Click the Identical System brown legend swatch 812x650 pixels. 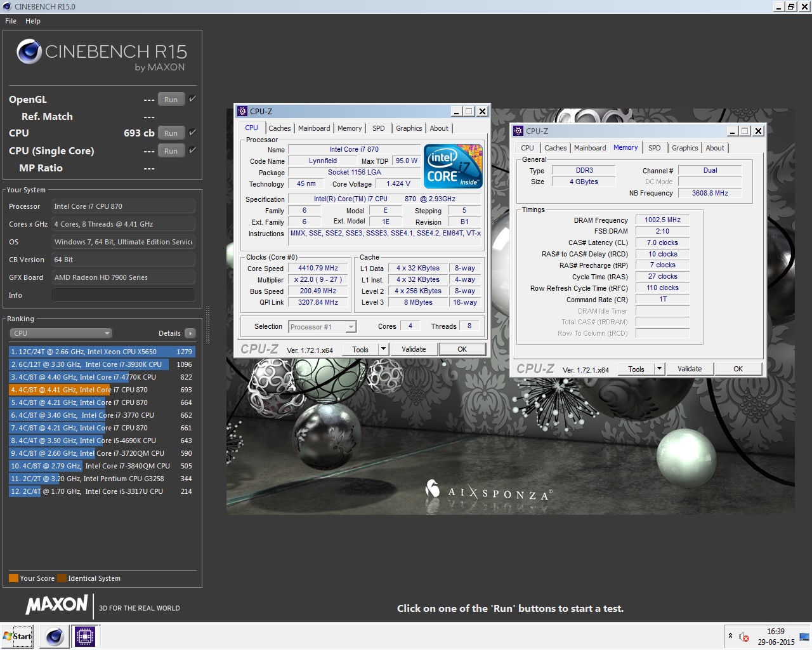[62, 578]
